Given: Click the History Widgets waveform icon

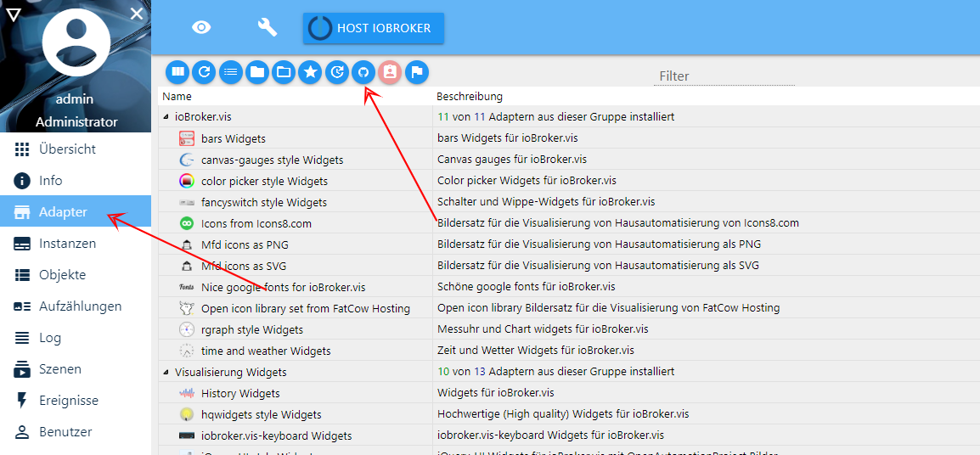Looking at the screenshot, I should pos(187,393).
